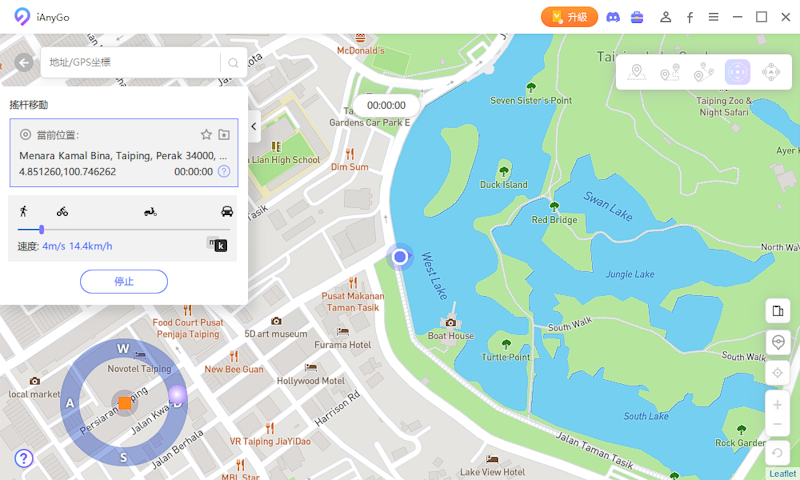Image resolution: width=800 pixels, height=480 pixels.
Task: Open the saved favorites folder icon
Action: pos(224,135)
